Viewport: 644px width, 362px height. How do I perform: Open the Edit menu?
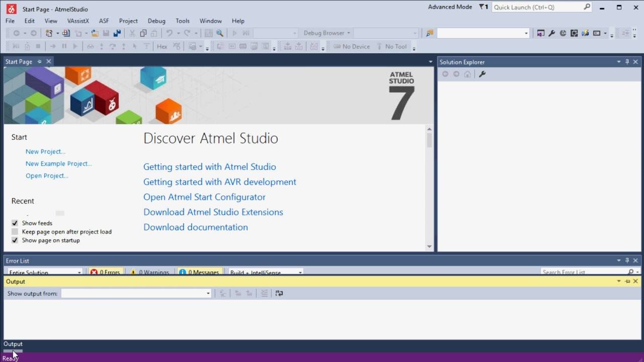pyautogui.click(x=30, y=21)
